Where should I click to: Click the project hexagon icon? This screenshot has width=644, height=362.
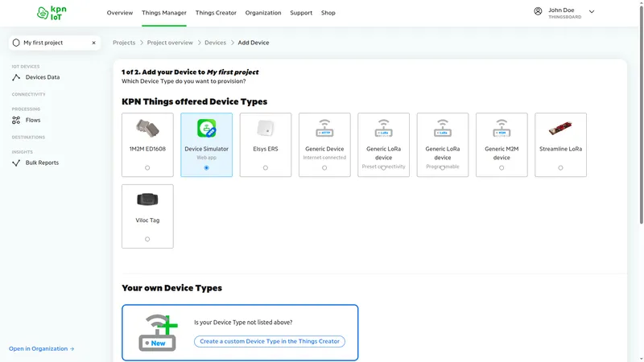point(16,43)
